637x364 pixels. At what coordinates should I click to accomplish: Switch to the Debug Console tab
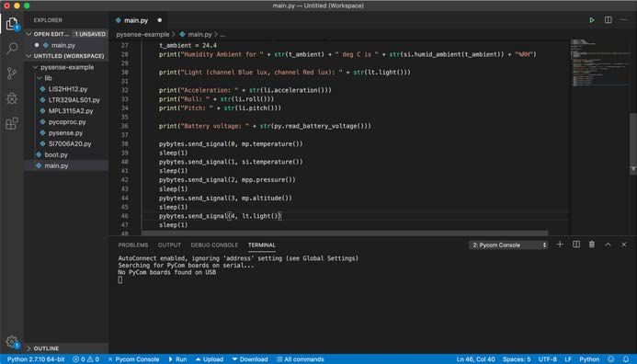(214, 245)
